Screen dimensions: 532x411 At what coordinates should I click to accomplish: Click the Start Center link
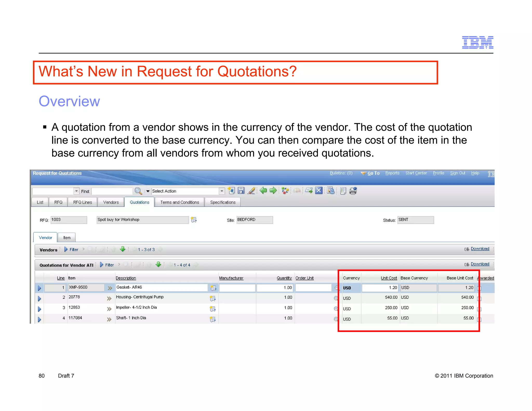[416, 173]
